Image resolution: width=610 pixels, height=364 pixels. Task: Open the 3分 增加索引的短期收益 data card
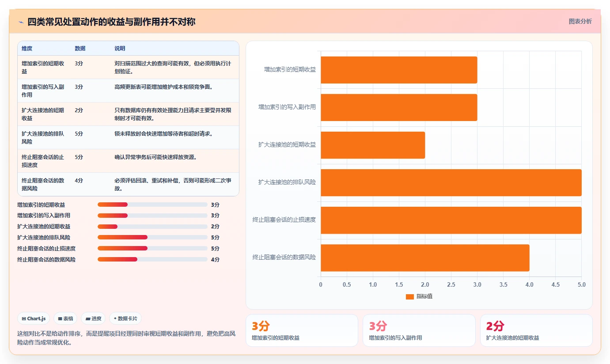click(302, 330)
